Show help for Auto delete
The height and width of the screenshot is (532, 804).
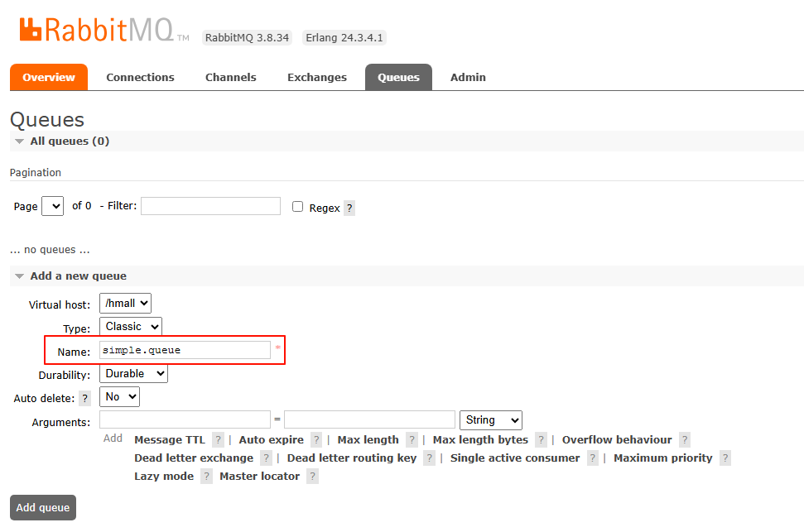click(85, 398)
